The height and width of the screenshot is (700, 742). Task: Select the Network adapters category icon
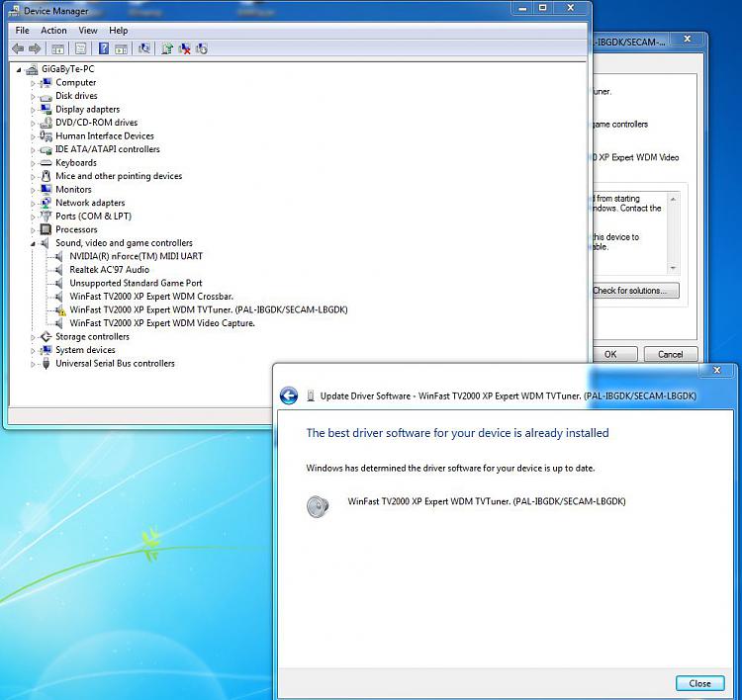[x=46, y=203]
